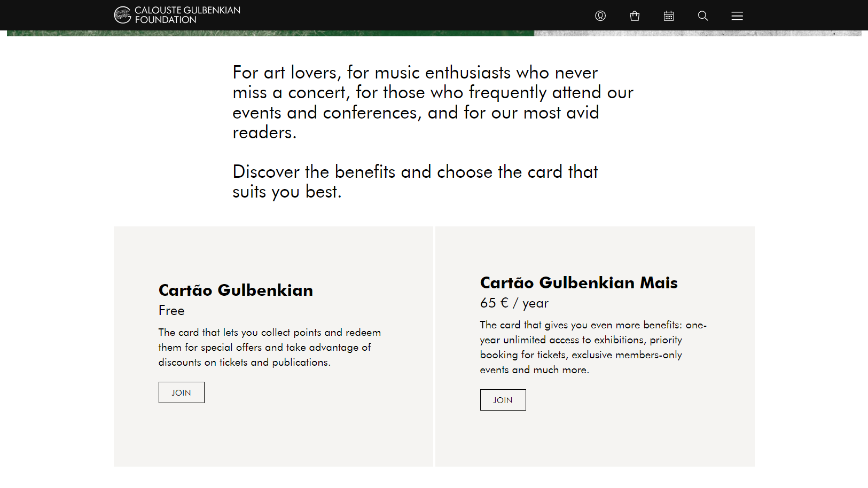
Task: Click the 'Free' price label
Action: pos(171,311)
